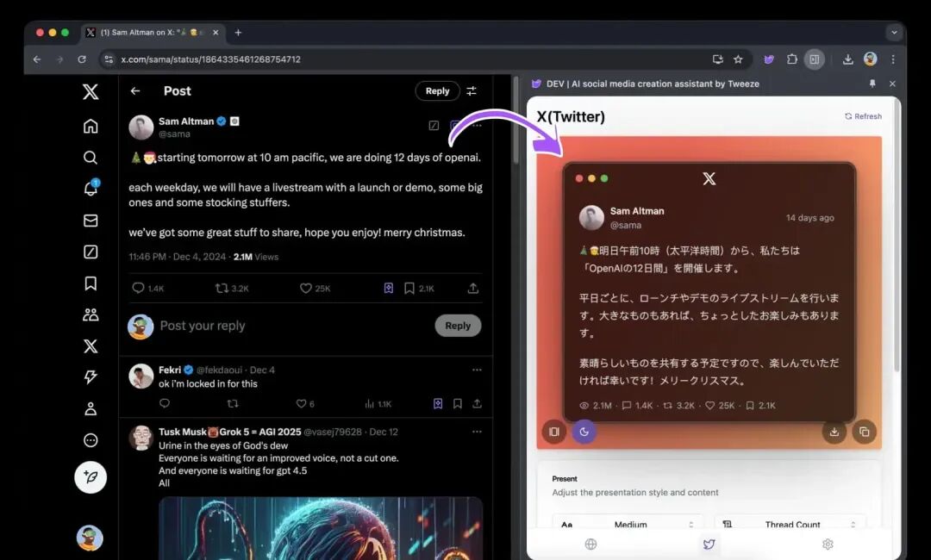
Task: Click the Grok icon on Sam Altman's post
Action: pyautogui.click(x=434, y=125)
